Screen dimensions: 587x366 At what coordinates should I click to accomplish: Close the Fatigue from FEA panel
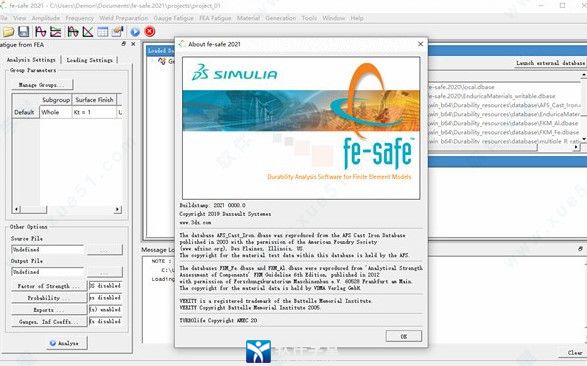[x=133, y=44]
